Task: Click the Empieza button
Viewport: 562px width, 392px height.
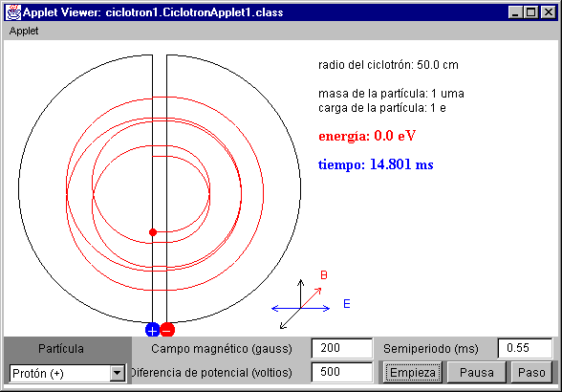Action: [412, 372]
